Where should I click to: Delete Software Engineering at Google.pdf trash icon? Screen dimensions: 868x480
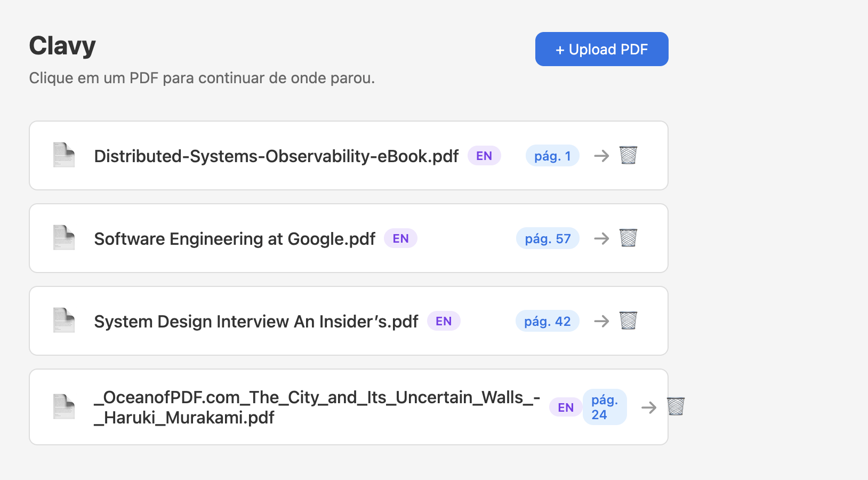[628, 238]
